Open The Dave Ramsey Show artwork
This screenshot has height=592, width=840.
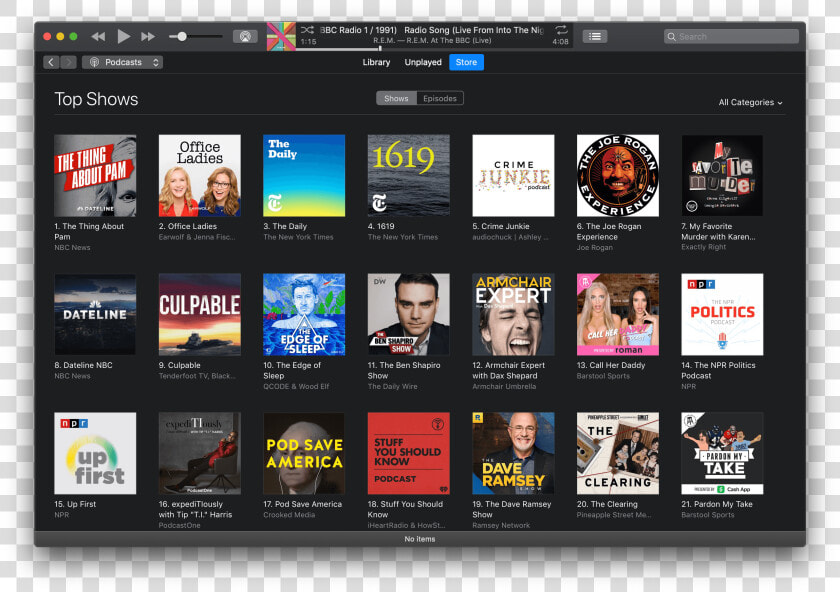(513, 453)
